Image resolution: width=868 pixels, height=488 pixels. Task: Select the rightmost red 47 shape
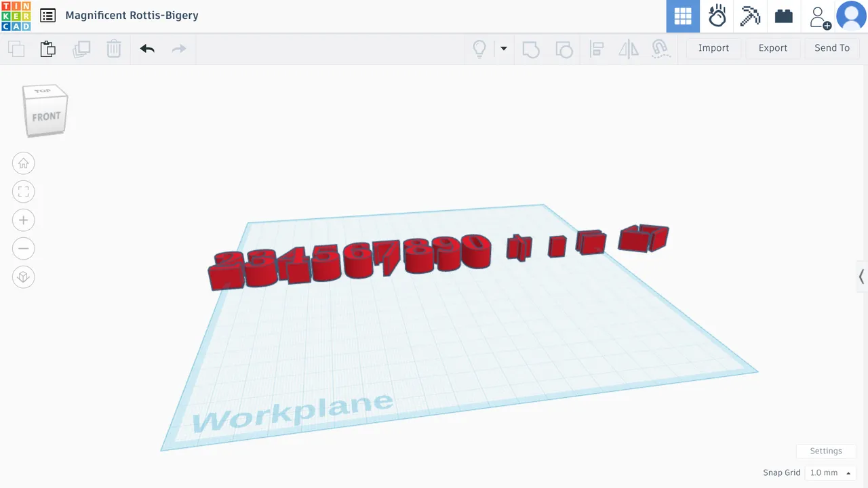click(643, 239)
